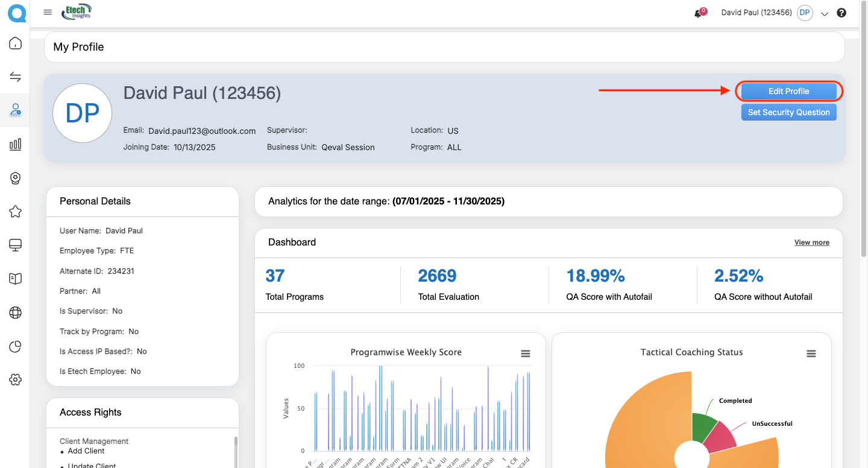
Task: Toggle the hamburger menu in top bar
Action: [x=48, y=13]
